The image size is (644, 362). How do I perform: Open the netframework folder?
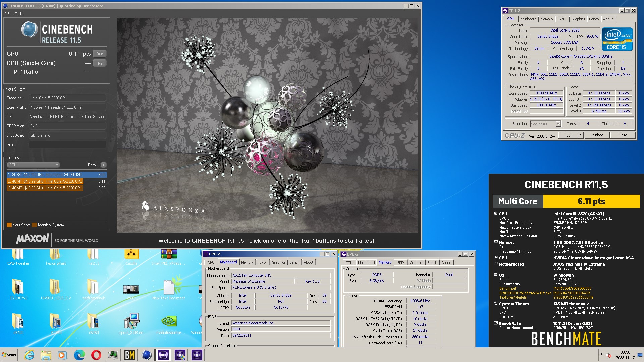[93, 290]
